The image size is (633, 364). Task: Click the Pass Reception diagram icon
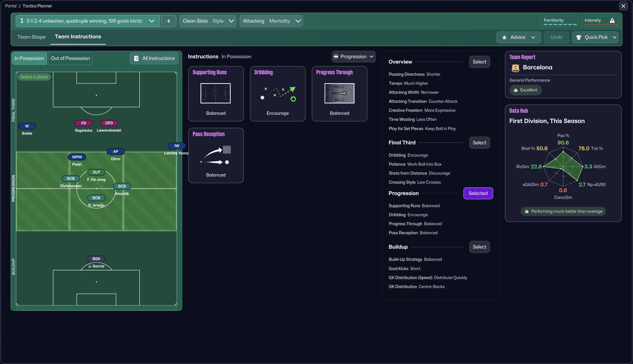coord(216,155)
